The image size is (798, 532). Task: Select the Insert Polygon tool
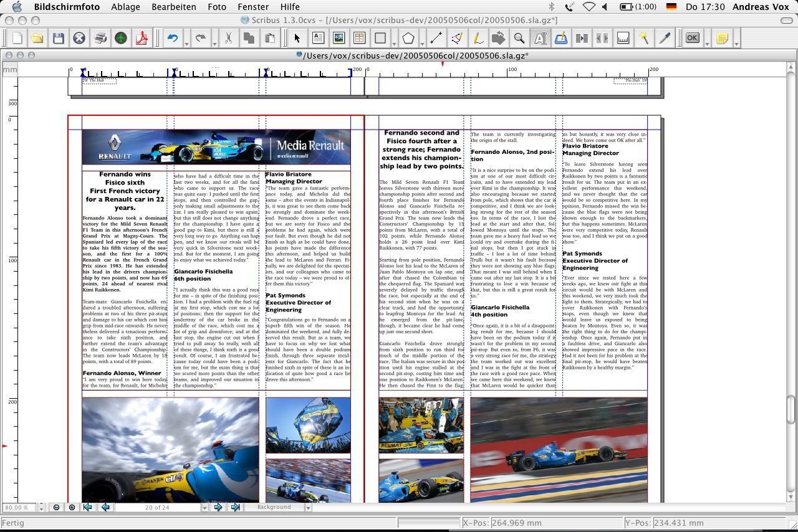(x=407, y=38)
